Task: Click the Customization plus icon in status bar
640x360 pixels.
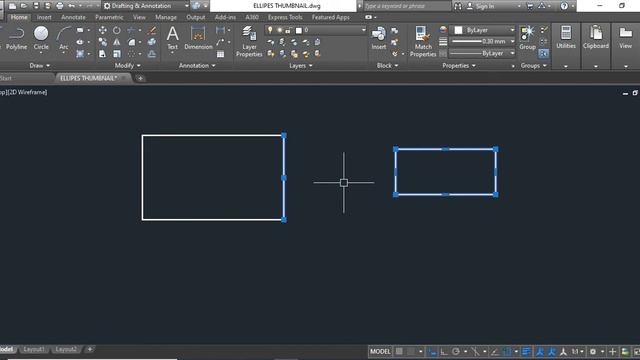Action: coord(612,351)
